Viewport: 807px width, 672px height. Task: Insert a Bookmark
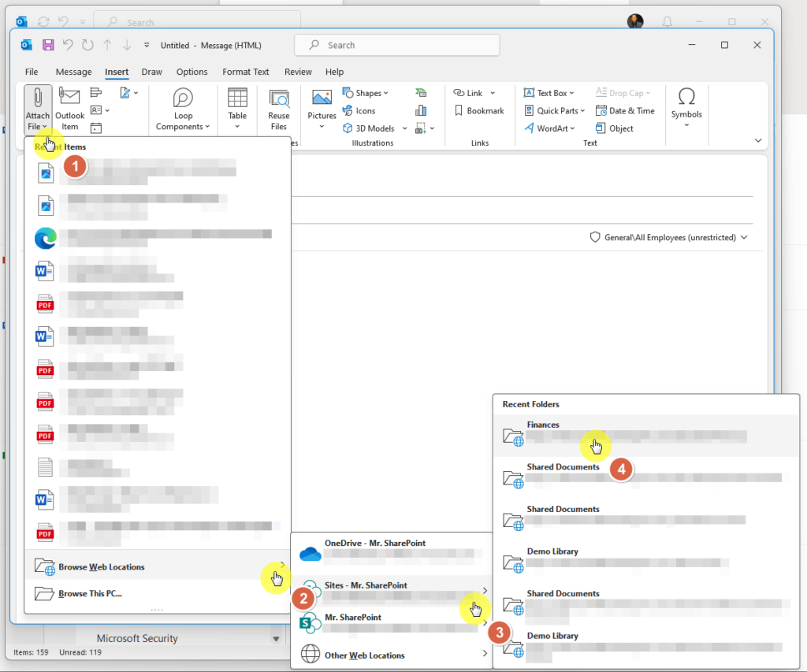pos(479,110)
